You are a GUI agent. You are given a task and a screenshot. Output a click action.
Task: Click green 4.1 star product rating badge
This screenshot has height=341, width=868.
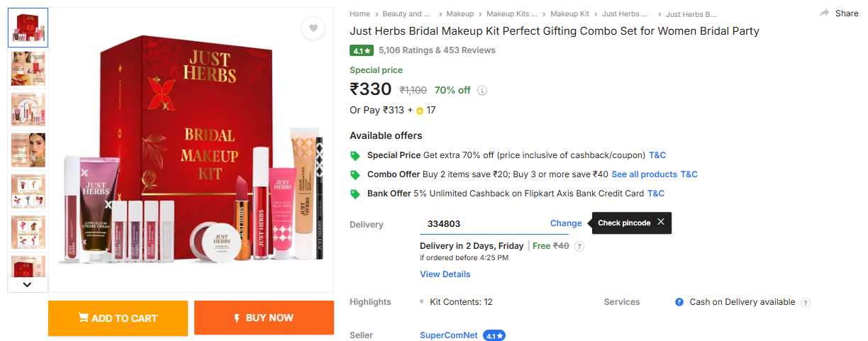[362, 50]
